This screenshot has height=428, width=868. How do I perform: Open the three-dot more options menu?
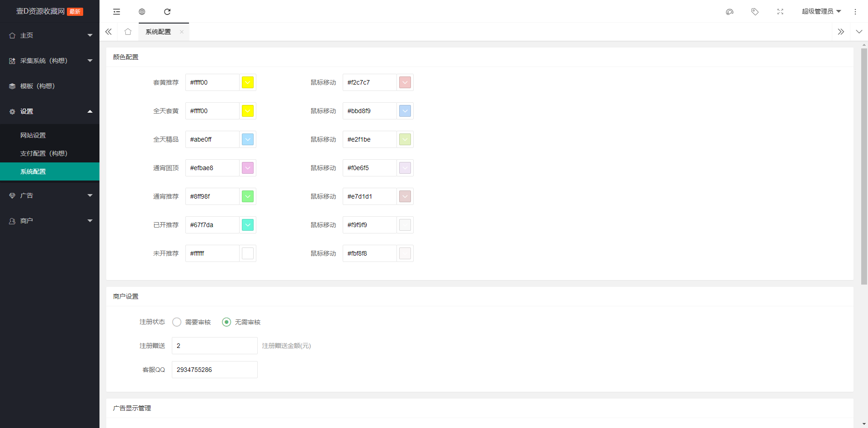pyautogui.click(x=855, y=12)
